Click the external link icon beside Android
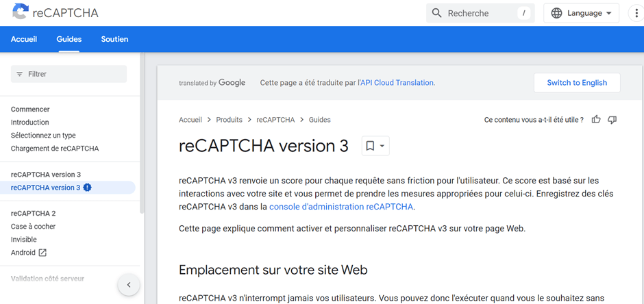Viewport: 644px width, 304px height. click(42, 253)
